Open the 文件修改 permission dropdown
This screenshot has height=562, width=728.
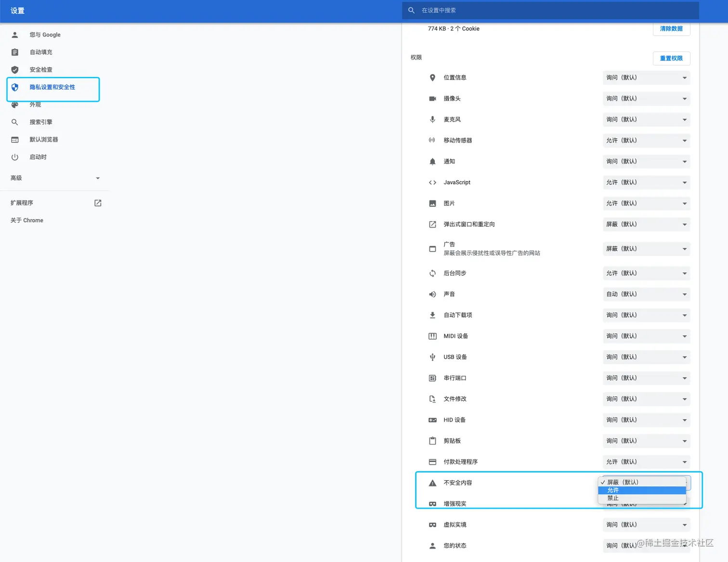646,399
